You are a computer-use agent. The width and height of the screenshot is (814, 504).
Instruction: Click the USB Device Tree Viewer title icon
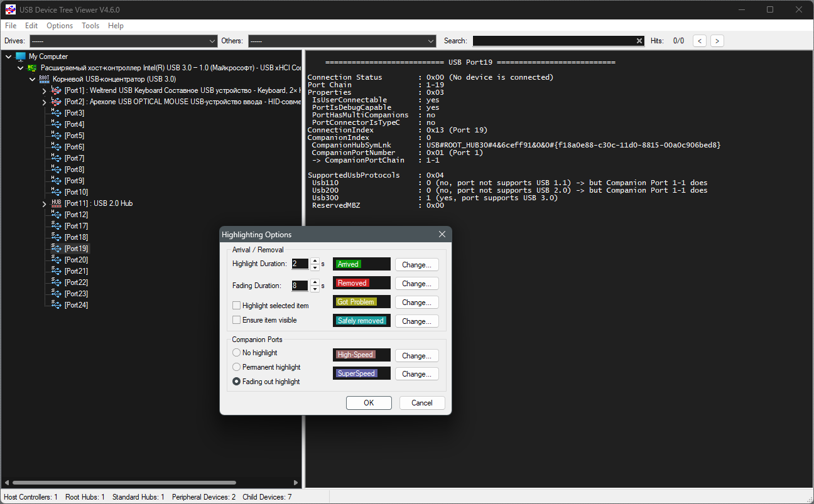[x=11, y=9]
